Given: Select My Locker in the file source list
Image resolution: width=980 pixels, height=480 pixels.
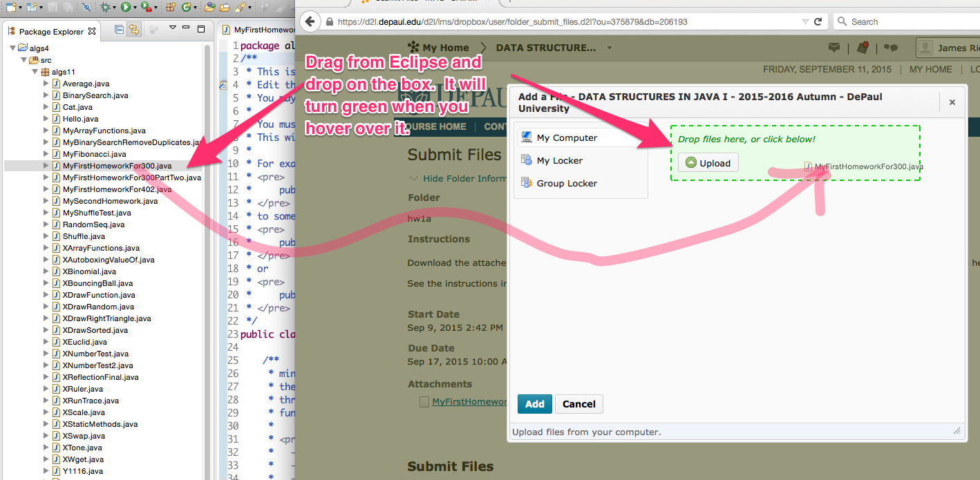Looking at the screenshot, I should click(x=559, y=160).
